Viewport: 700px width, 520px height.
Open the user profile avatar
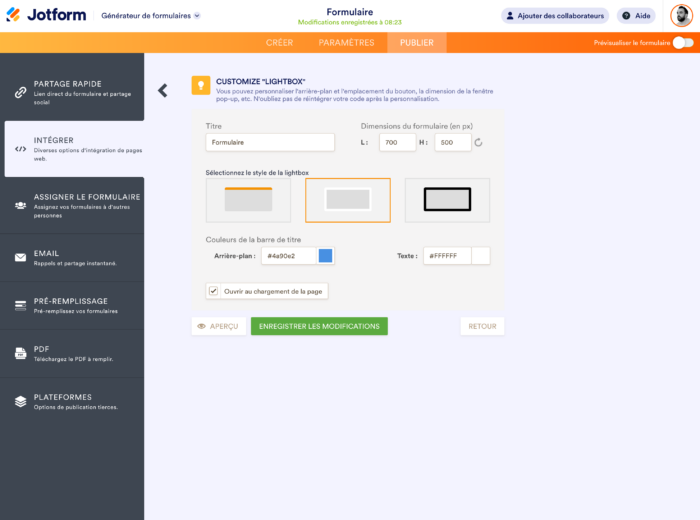tap(681, 16)
